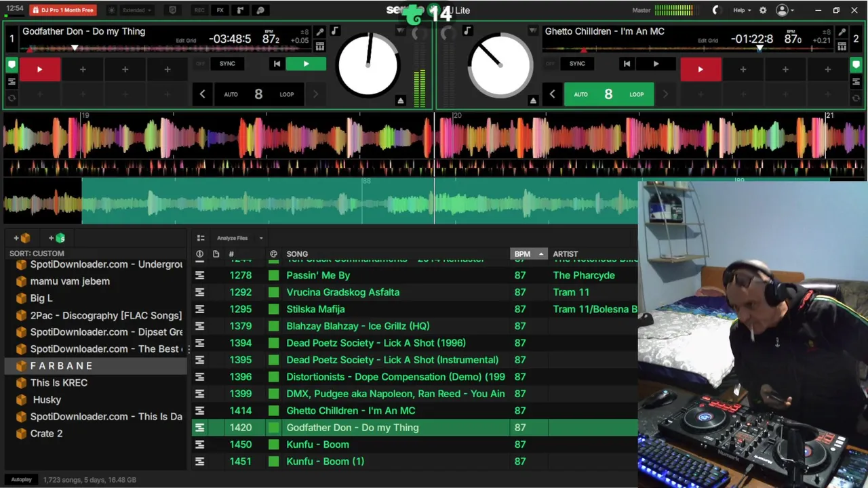
Task: Click the dark theme crescent icon
Action: 715,10
